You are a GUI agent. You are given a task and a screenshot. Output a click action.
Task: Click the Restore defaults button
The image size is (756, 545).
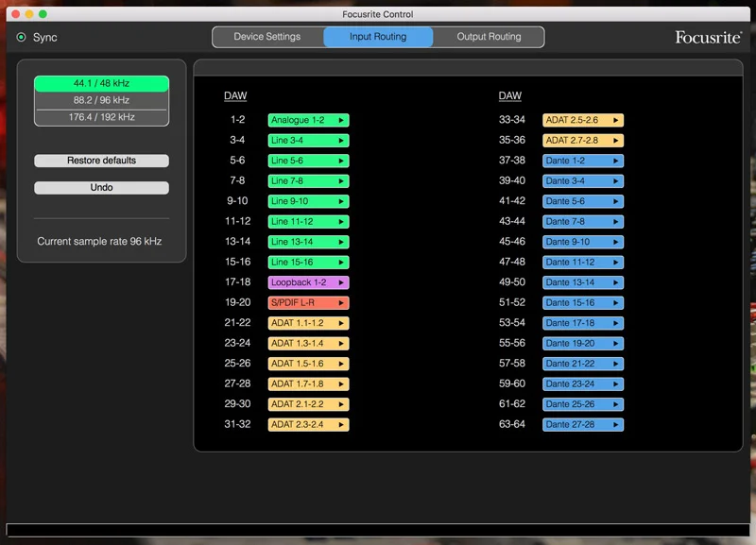[101, 161]
